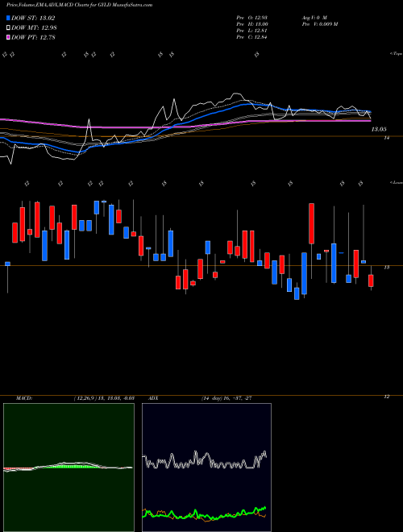Click the blue DOW ST legend swatch

[x=9, y=18]
